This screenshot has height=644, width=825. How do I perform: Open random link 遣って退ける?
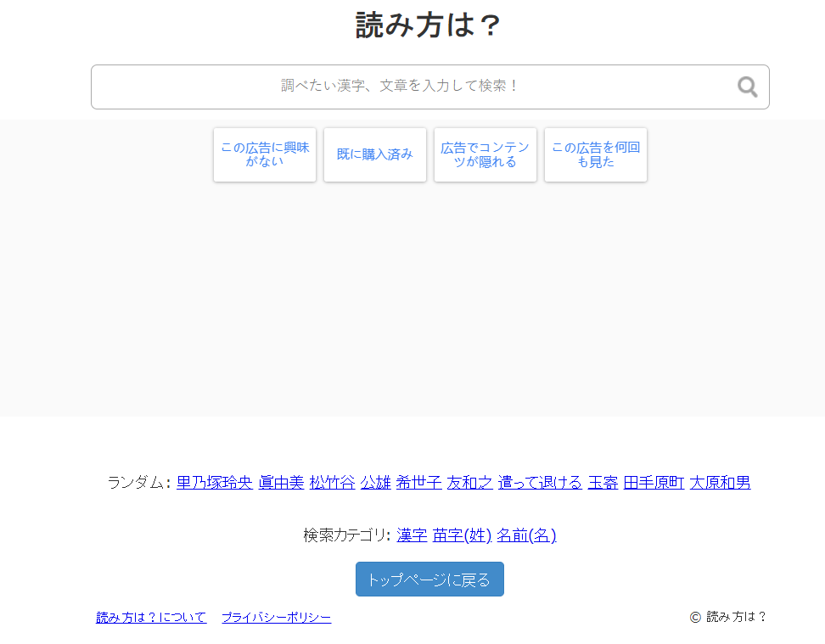(540, 483)
